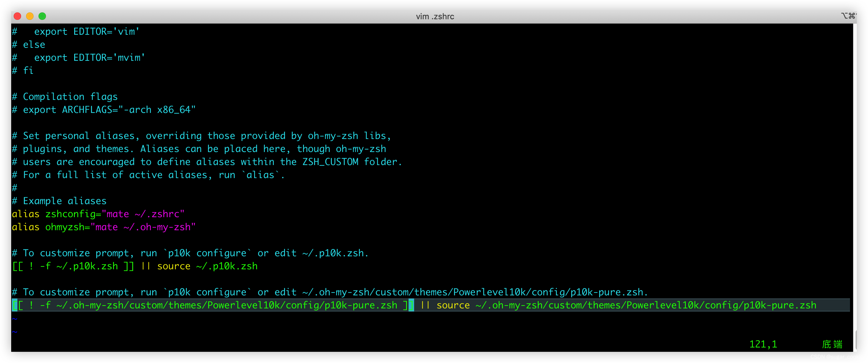Click the '# else' comment line
The width and height of the screenshot is (868, 363).
[x=29, y=45]
